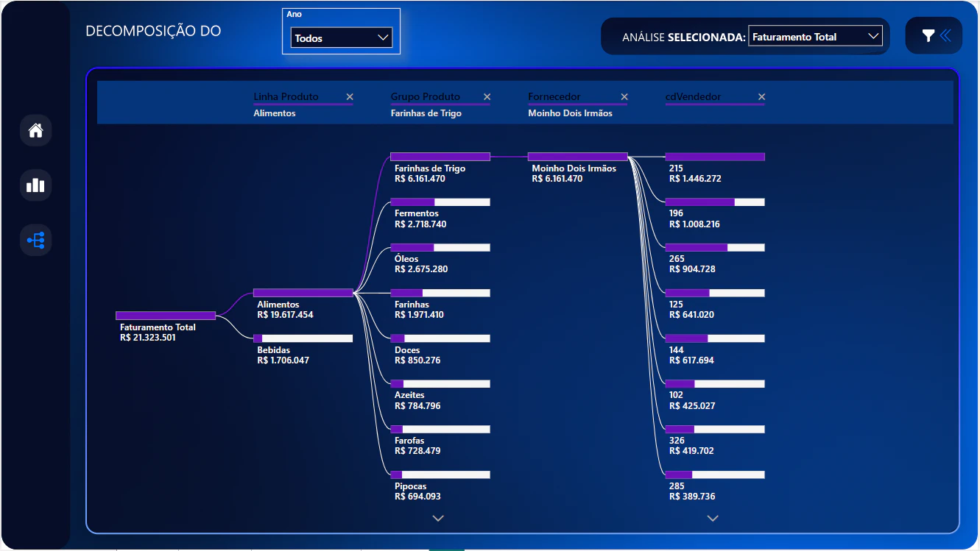Show more cdVendedor entries with down chevron
This screenshot has width=980, height=551.
pyautogui.click(x=712, y=519)
